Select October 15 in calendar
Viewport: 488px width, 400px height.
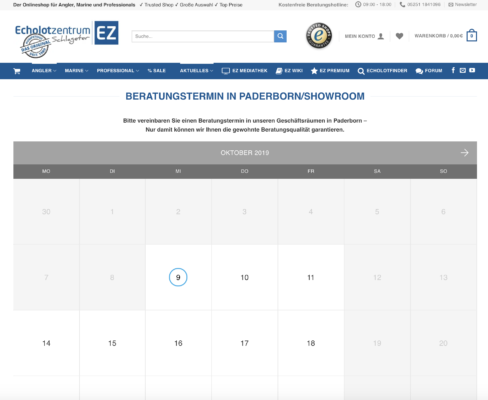point(112,343)
